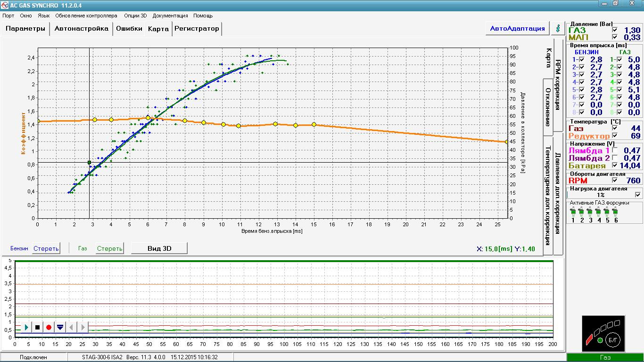Click the Батарея voltage value 14,04
This screenshot has width=644, height=362.
pos(630,165)
